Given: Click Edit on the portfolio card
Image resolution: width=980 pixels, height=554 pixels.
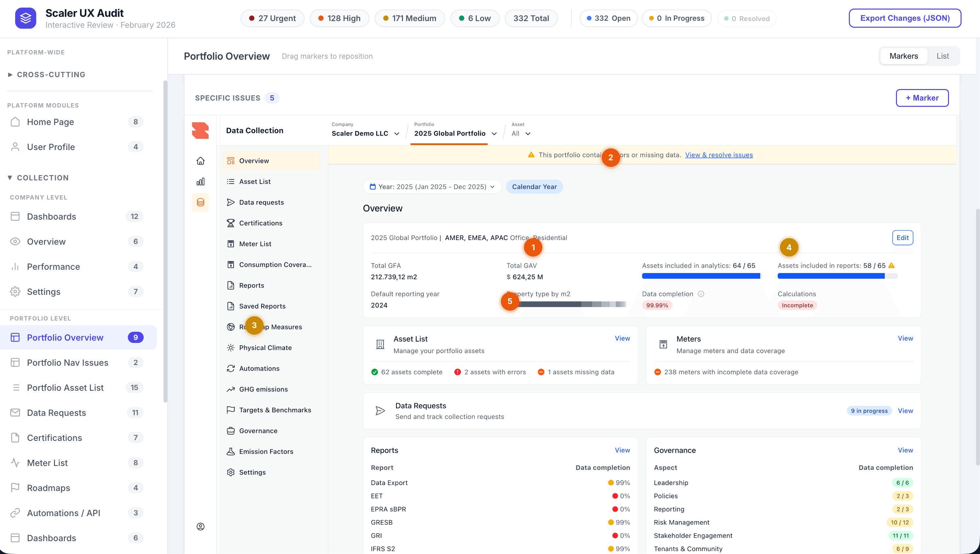Looking at the screenshot, I should (902, 237).
